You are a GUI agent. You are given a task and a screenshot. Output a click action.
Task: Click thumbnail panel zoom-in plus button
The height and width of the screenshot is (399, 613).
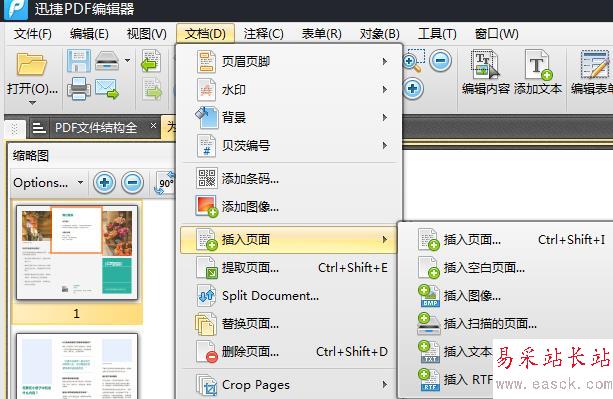(x=104, y=183)
